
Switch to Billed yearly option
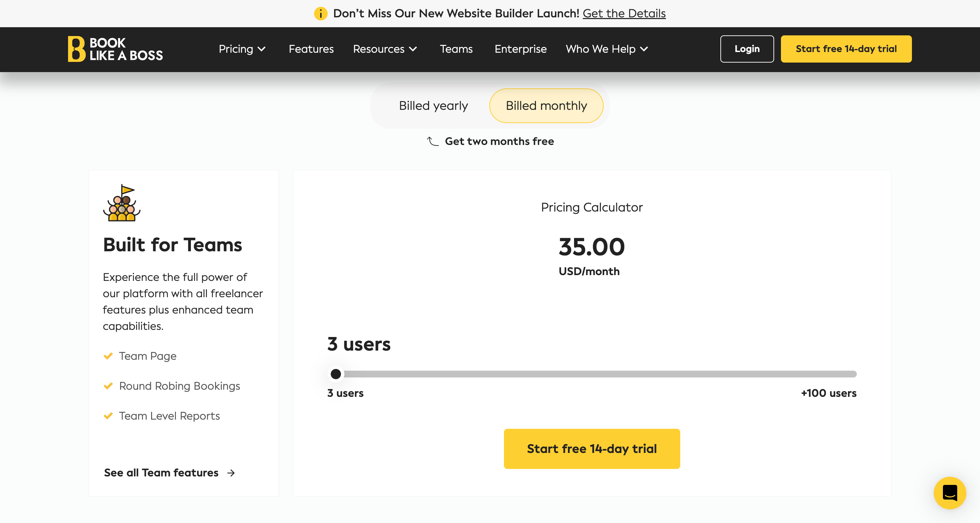[x=433, y=106]
